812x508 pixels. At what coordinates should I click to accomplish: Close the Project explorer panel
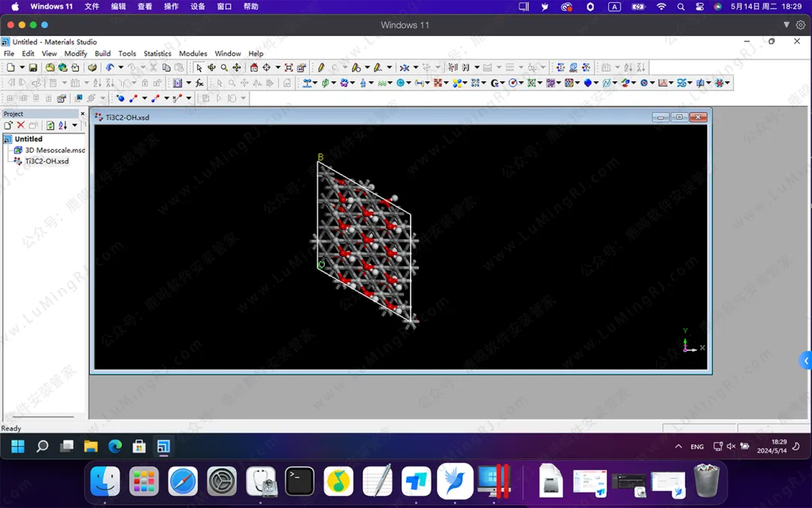coord(83,114)
